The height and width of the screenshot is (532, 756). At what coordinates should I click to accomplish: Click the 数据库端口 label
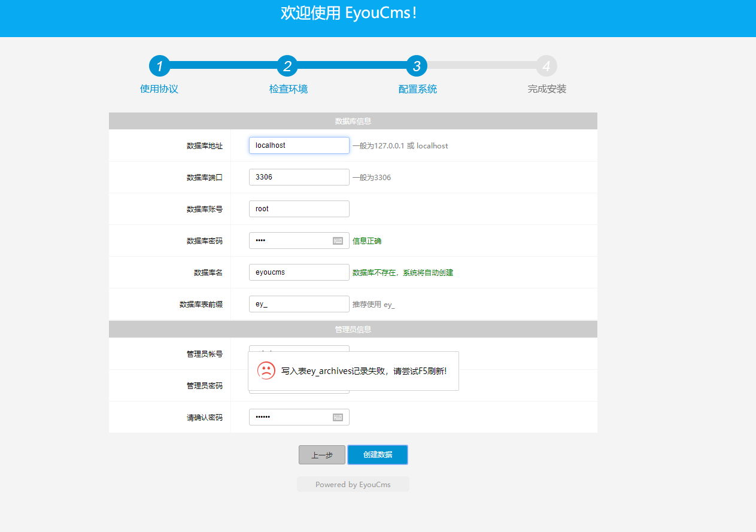click(x=205, y=178)
